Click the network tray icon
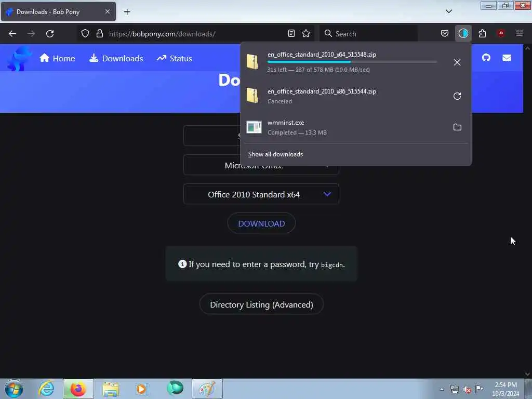Viewport: 532px width, 399px height. [454, 389]
